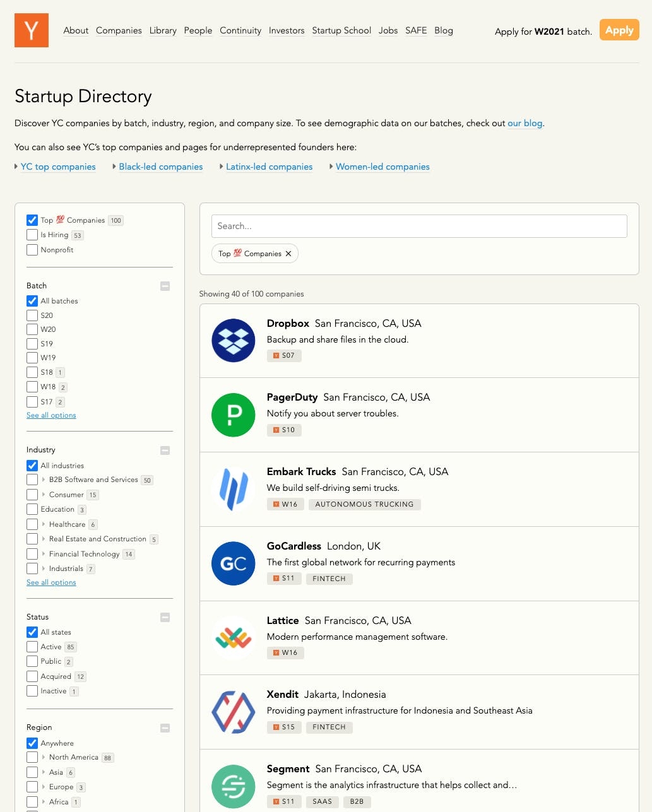Check the Acquired status filter

coord(32,676)
